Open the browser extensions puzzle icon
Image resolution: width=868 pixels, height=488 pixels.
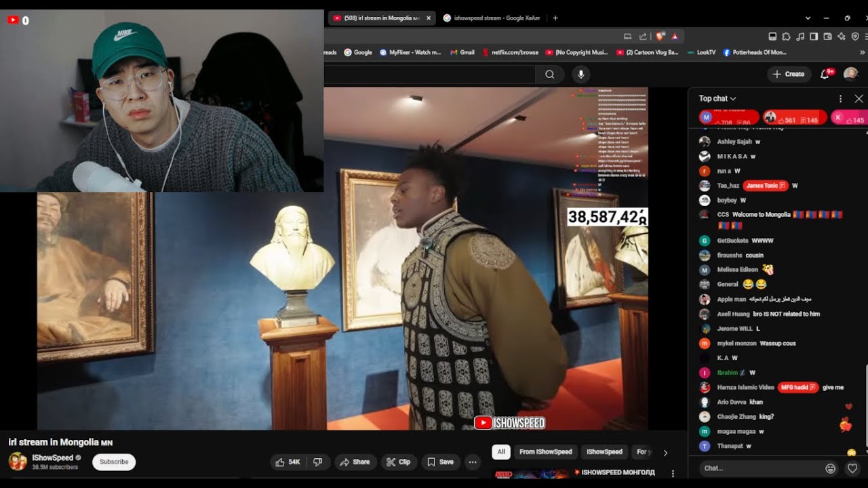coord(787,36)
